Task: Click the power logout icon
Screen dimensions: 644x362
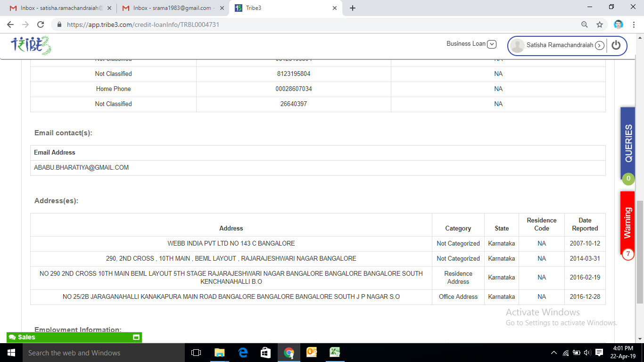Action: click(x=616, y=45)
